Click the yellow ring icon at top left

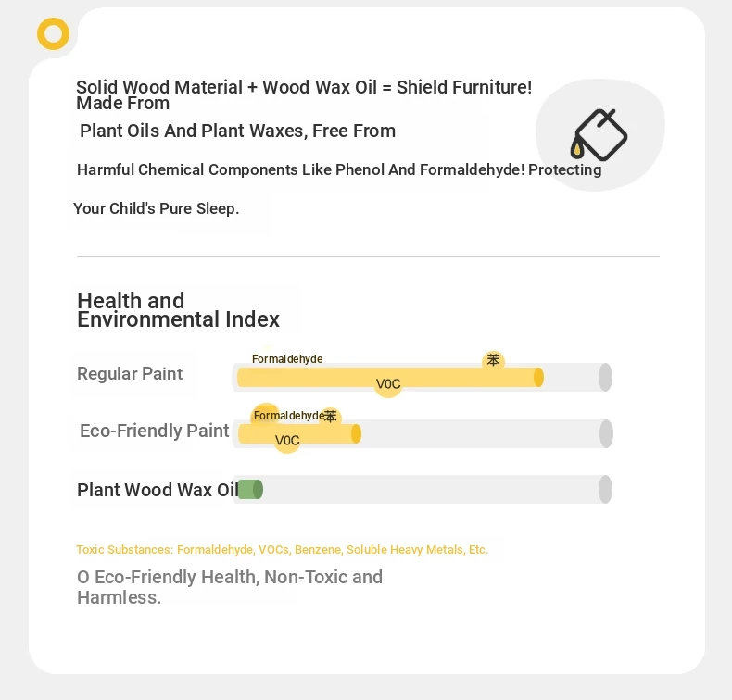pos(53,33)
